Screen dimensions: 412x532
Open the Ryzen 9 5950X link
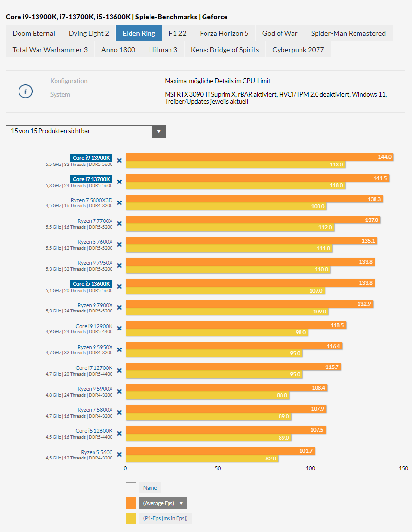pos(95,347)
